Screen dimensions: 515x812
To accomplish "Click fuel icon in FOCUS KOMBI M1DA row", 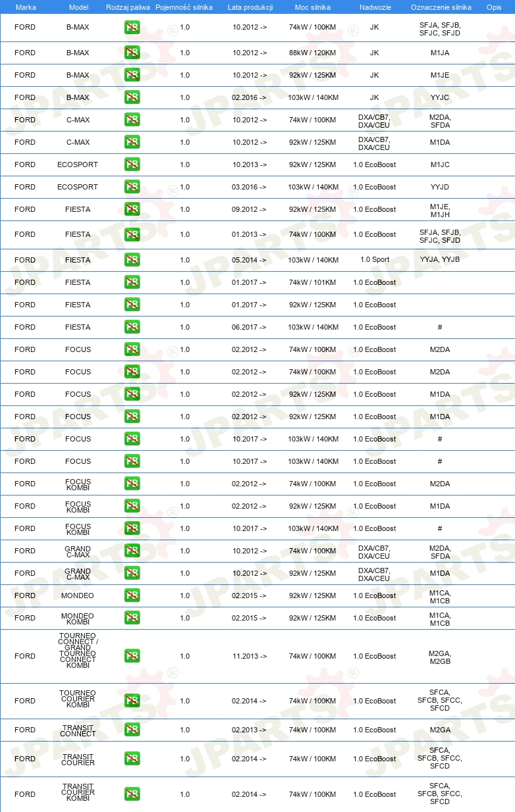I will [x=132, y=506].
